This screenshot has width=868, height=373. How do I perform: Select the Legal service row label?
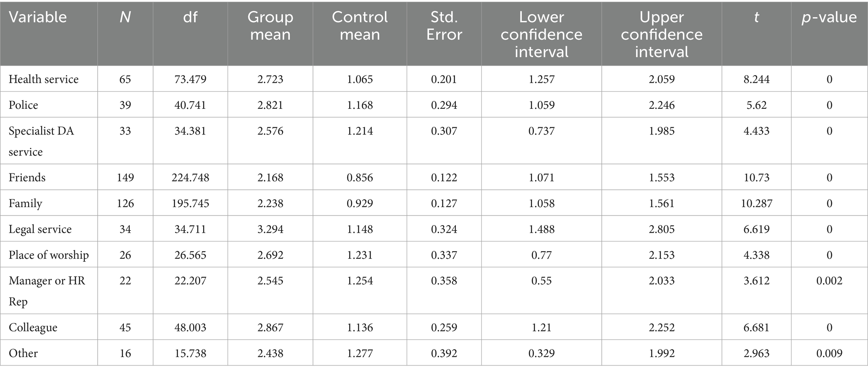[40, 229]
